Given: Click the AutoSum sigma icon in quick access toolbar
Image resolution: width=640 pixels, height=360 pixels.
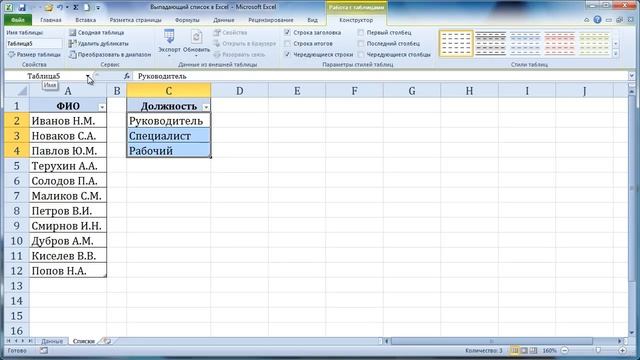Looking at the screenshot, I should [76, 7].
